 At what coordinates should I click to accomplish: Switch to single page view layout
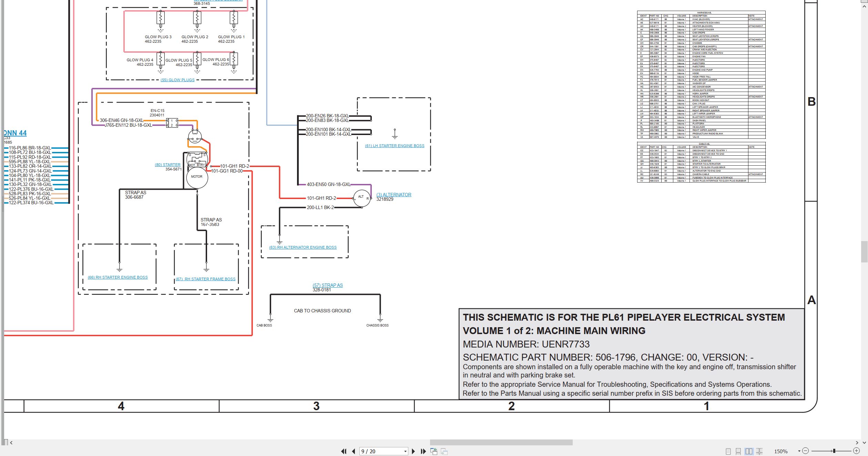(728, 451)
